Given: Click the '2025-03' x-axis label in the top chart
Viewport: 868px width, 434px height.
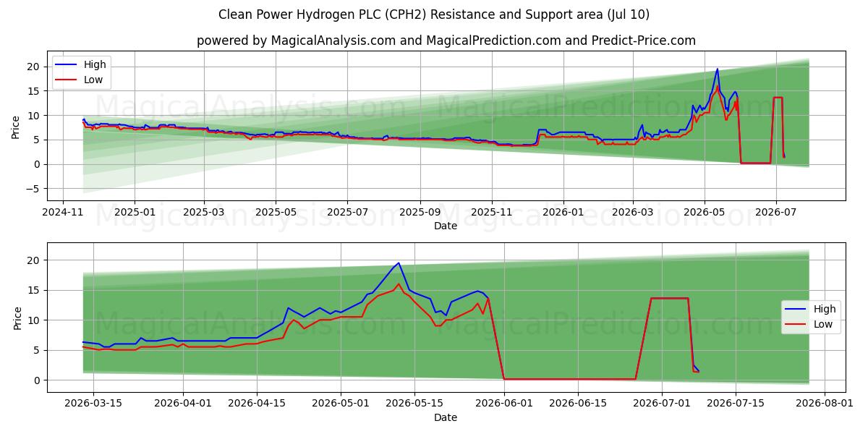Looking at the screenshot, I should point(204,213).
